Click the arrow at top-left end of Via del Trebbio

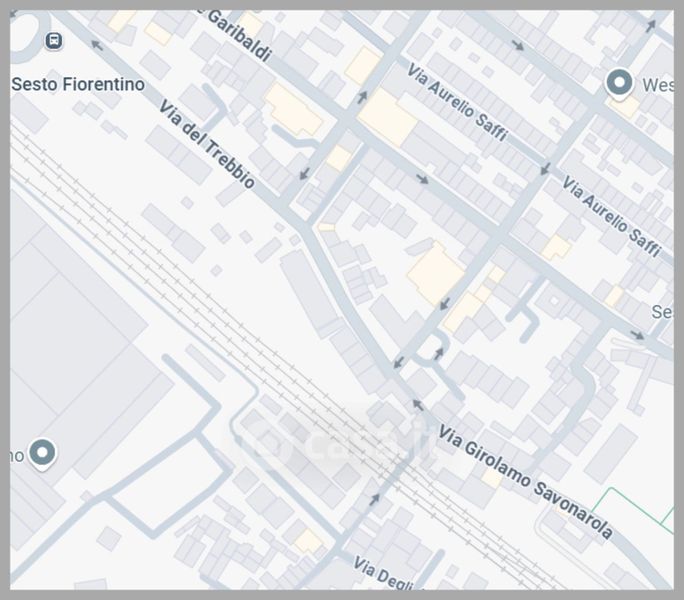[x=97, y=45]
